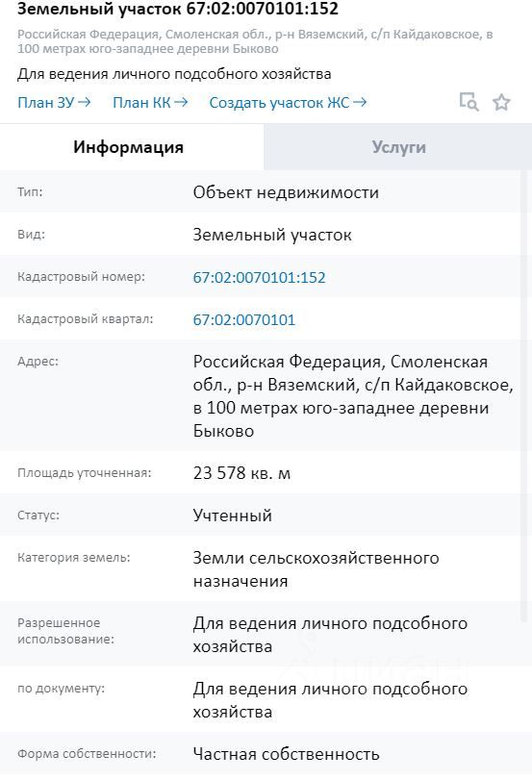The height and width of the screenshot is (780, 532).
Task: Click the vertical scrollbar of the info panel
Action: [x=523, y=395]
